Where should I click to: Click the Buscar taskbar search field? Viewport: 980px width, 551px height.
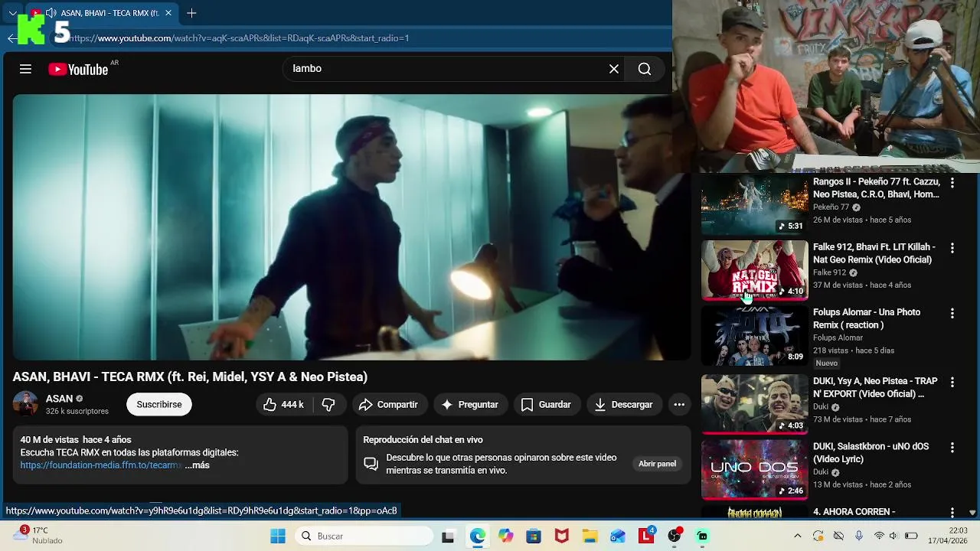coord(364,536)
